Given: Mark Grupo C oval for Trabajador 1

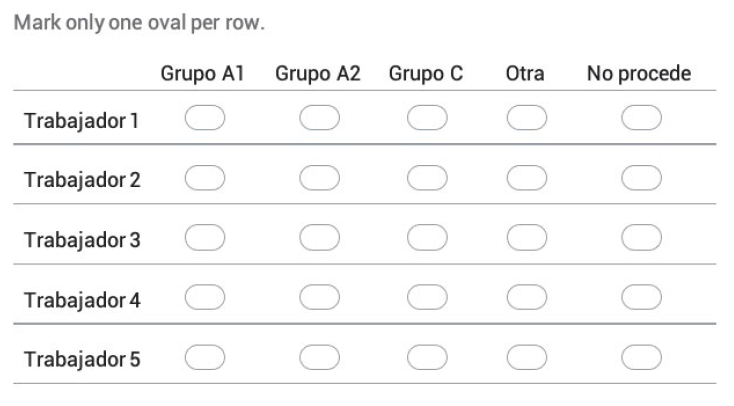Looking at the screenshot, I should [x=427, y=118].
